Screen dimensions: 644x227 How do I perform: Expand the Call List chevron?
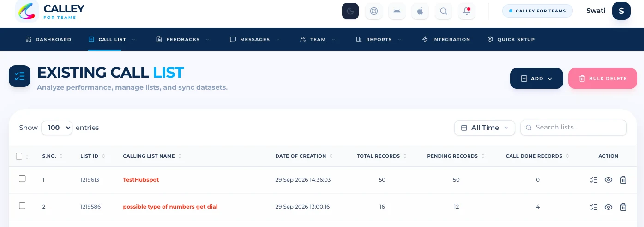(x=133, y=39)
